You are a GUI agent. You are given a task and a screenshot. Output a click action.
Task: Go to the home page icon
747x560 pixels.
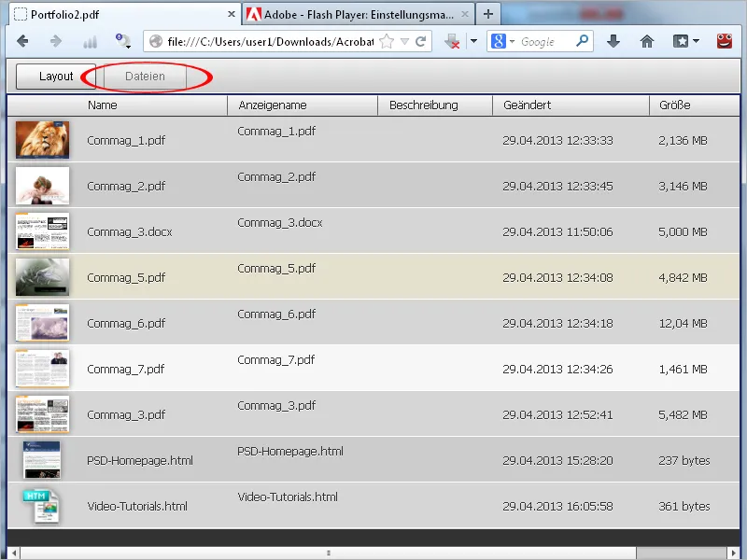[x=646, y=41]
